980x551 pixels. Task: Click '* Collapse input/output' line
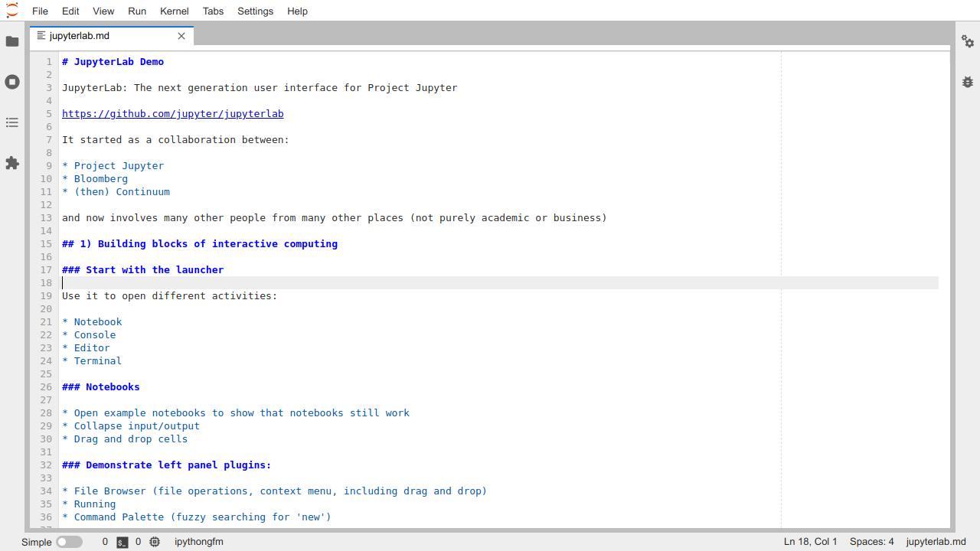click(131, 425)
